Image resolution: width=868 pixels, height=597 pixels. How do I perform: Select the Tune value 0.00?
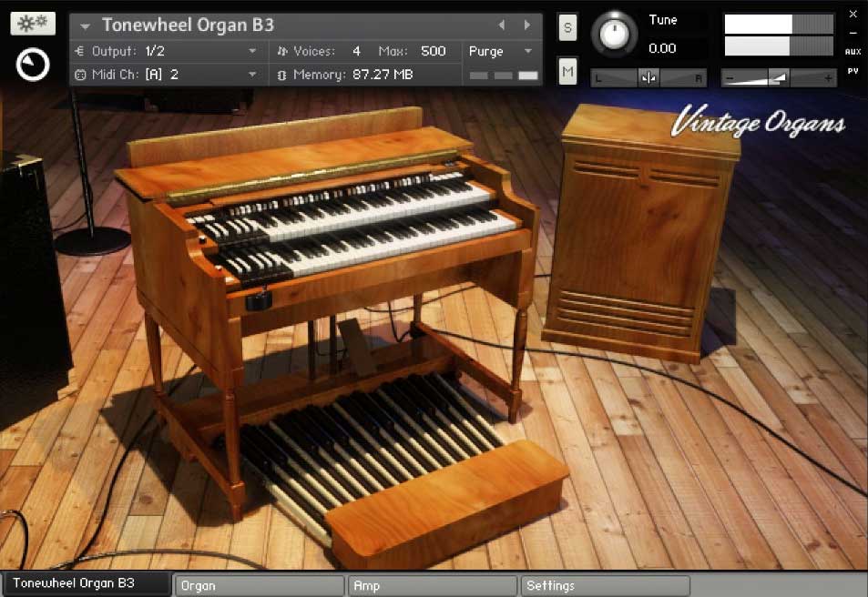(662, 49)
